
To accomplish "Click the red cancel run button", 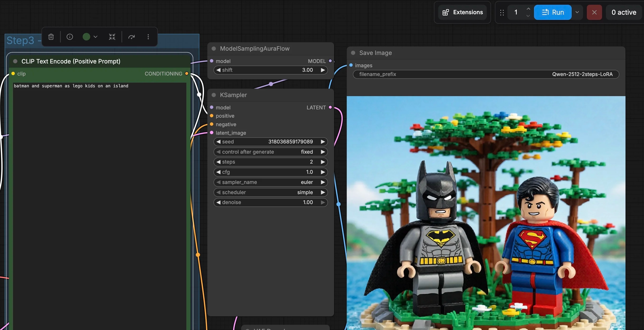I will click(594, 12).
